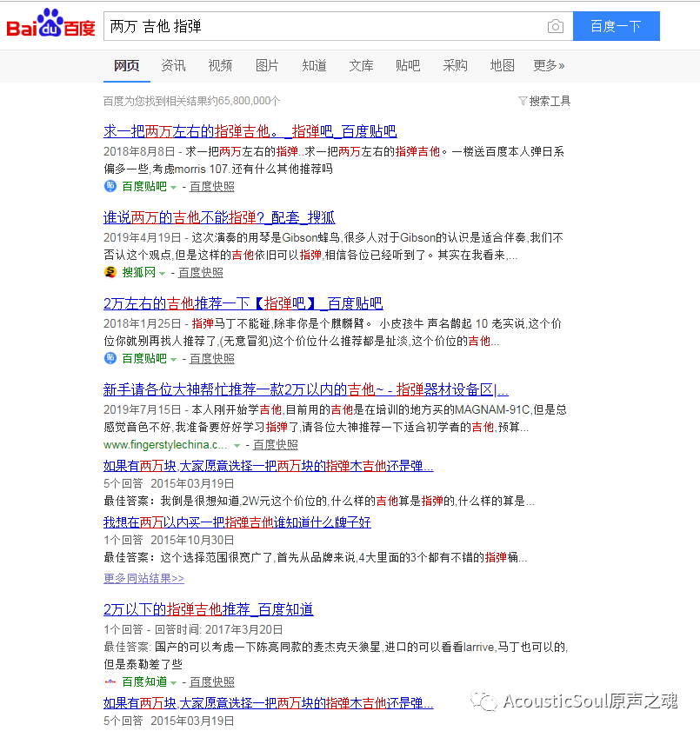Click the search tools filter icon

pyautogui.click(x=523, y=101)
